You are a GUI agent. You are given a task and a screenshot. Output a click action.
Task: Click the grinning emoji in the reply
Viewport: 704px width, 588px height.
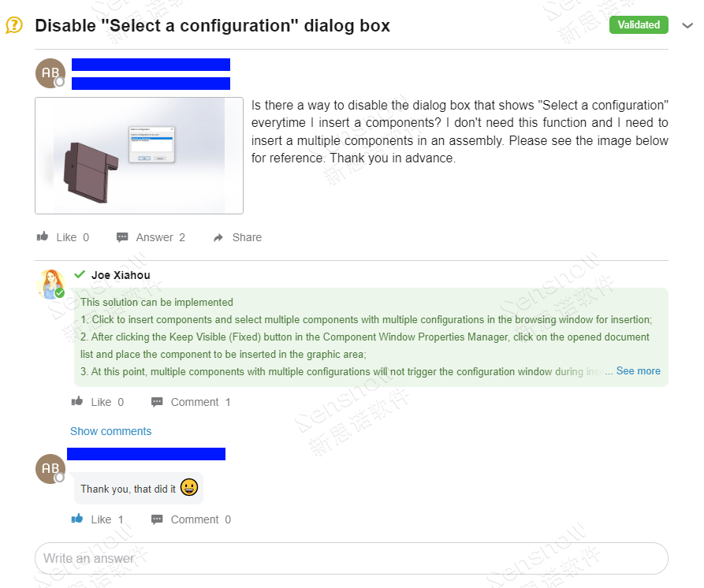[x=188, y=488]
